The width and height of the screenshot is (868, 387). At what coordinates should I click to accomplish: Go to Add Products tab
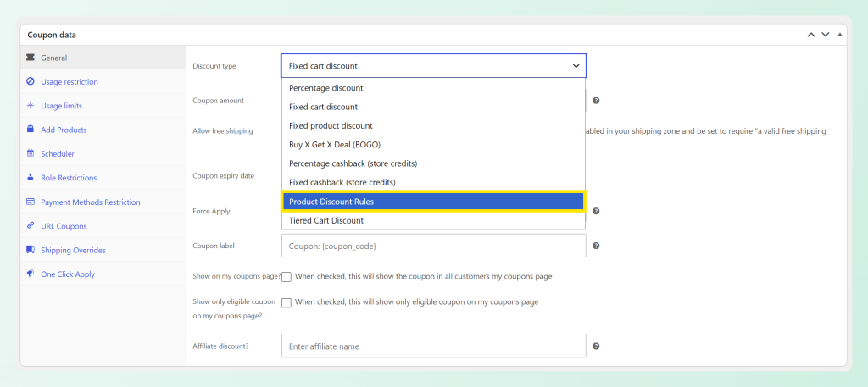click(x=103, y=130)
